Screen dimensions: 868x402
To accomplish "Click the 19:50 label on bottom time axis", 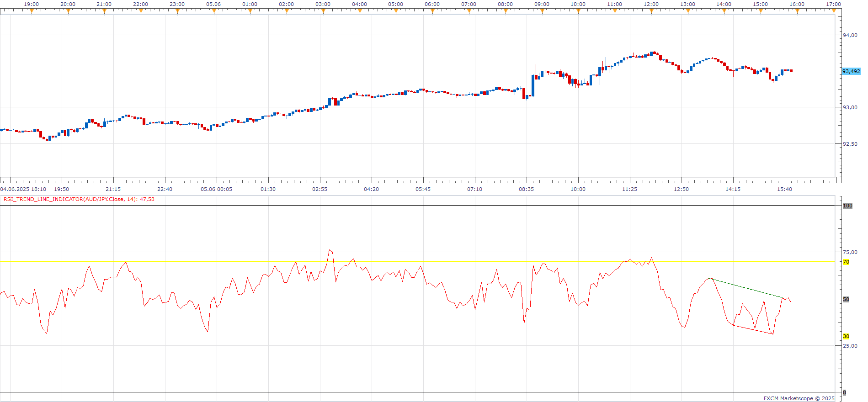I will (x=62, y=189).
